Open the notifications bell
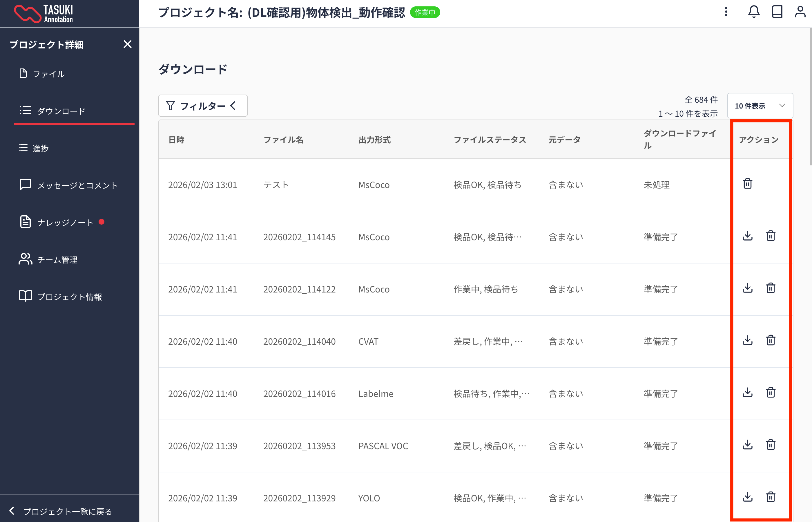This screenshot has height=522, width=812. coord(753,12)
